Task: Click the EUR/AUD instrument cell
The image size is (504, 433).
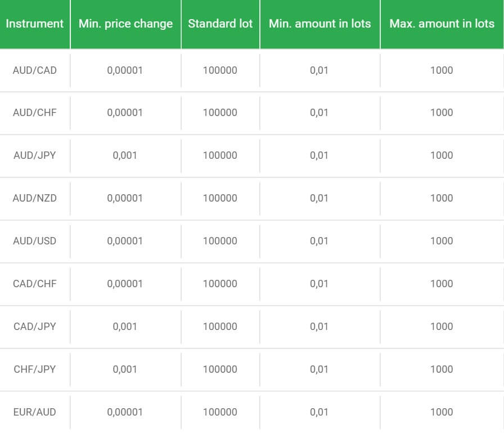Action: (x=35, y=412)
